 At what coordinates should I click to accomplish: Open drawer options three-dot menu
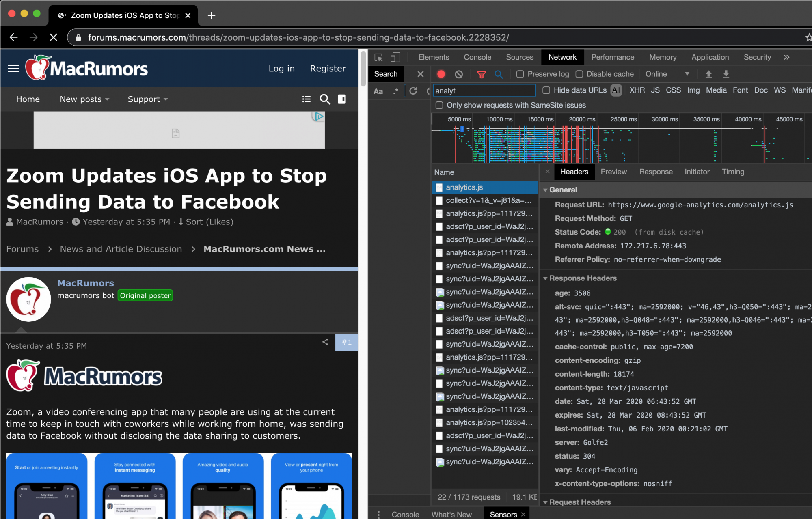coord(378,514)
